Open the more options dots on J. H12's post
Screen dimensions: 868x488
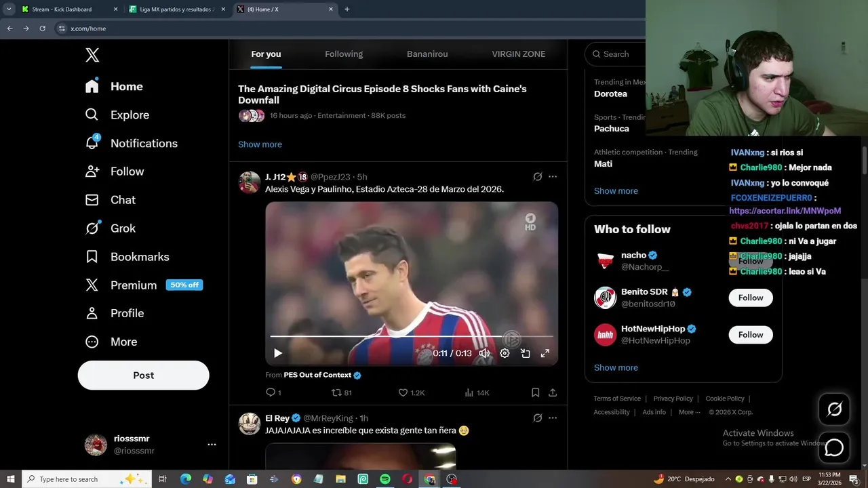point(553,177)
